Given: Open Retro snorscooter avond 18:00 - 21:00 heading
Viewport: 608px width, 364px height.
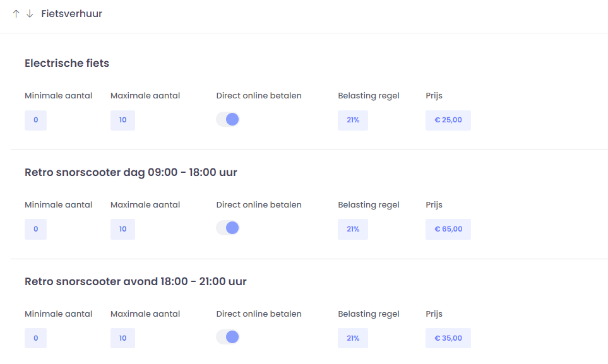Looking at the screenshot, I should pyautogui.click(x=135, y=281).
